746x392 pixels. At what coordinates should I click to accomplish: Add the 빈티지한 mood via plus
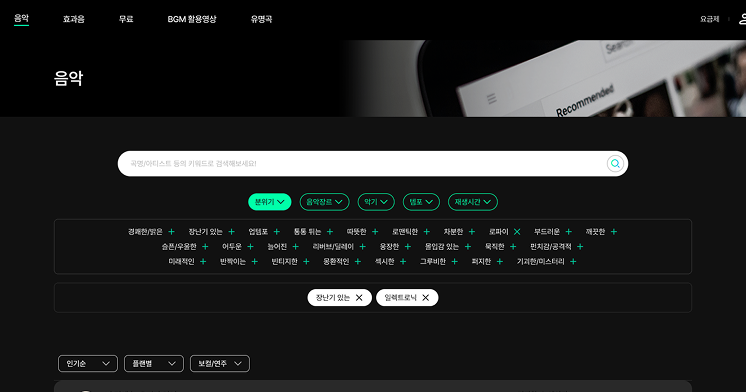(x=306, y=262)
